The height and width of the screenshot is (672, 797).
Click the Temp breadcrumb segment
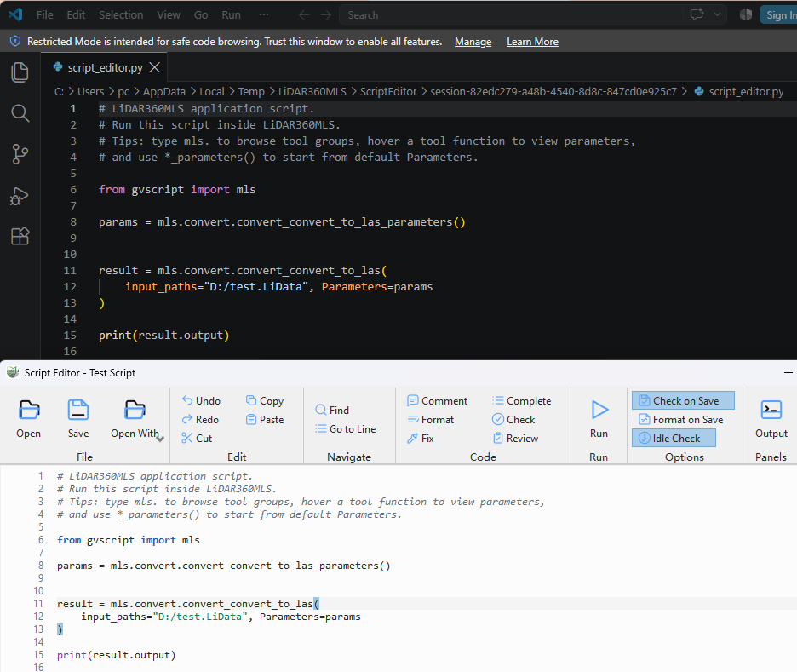pos(251,91)
